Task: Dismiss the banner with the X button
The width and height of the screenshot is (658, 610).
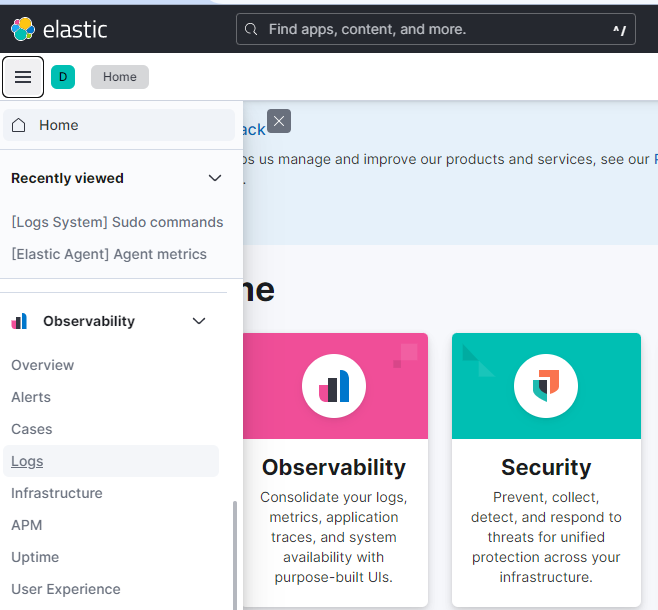Action: pos(279,121)
